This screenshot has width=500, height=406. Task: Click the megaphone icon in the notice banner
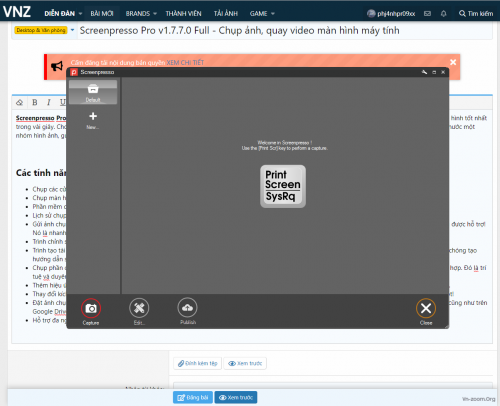tap(57, 66)
